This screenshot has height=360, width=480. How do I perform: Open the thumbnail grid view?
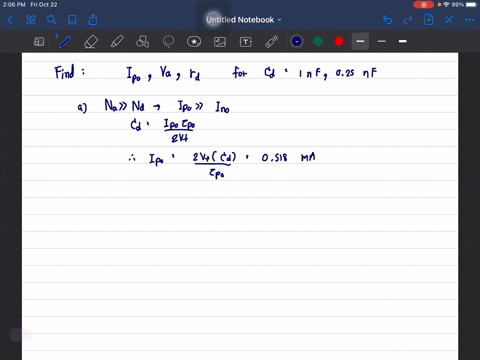tap(31, 20)
